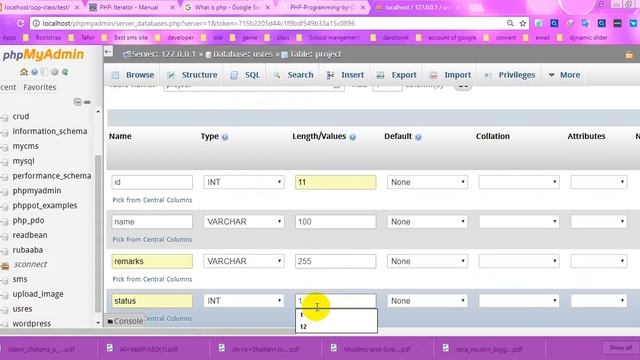Click Pick from Central Columns under remarks
The height and width of the screenshot is (360, 640).
(x=152, y=279)
